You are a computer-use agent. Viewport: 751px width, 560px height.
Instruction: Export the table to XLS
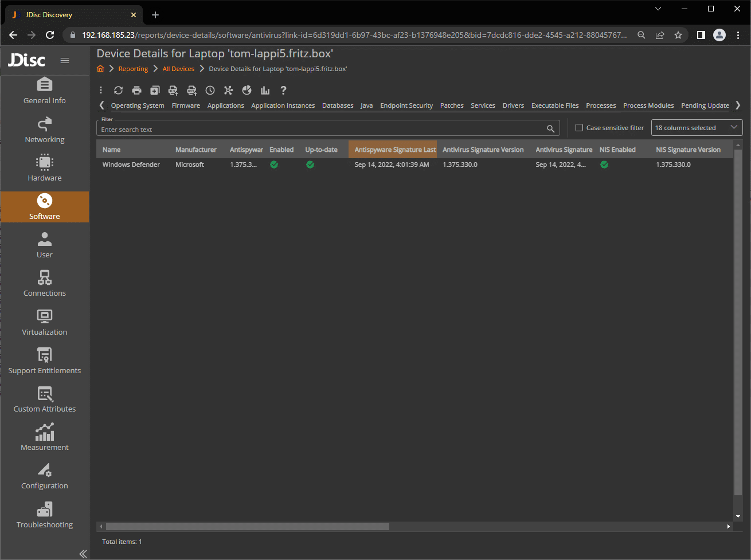[x=173, y=91]
